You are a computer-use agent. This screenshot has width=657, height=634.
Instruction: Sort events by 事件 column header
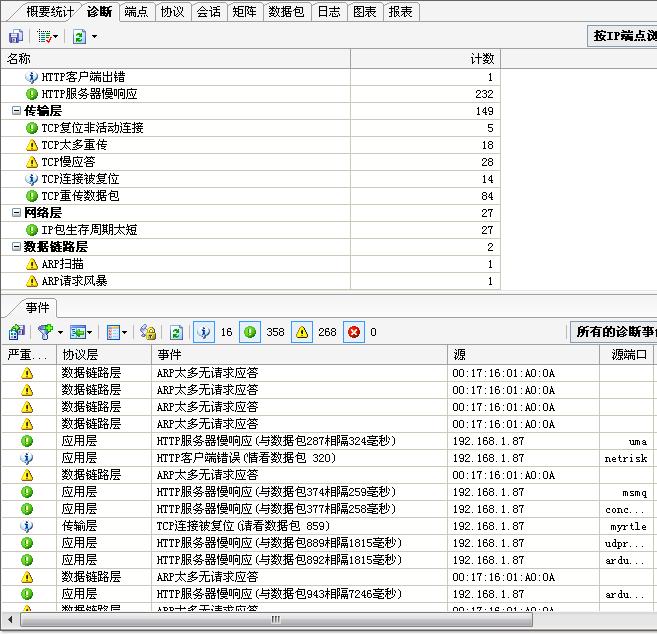coord(300,355)
